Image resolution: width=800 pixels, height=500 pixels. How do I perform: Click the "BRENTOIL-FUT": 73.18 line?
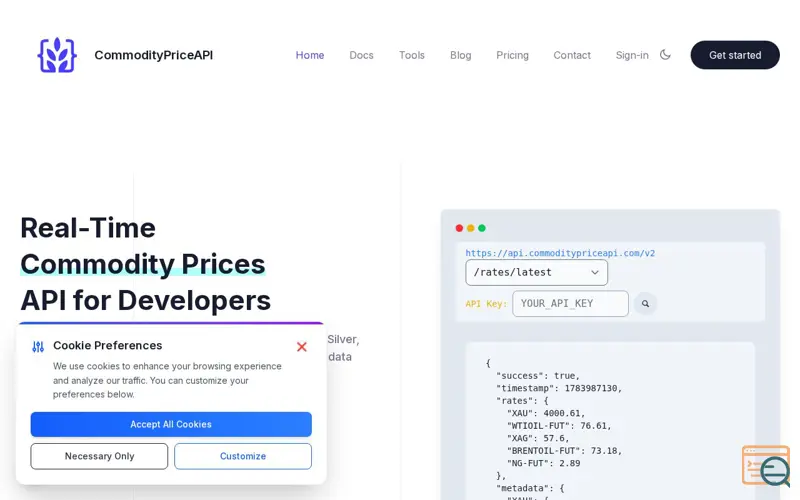pyautogui.click(x=564, y=451)
